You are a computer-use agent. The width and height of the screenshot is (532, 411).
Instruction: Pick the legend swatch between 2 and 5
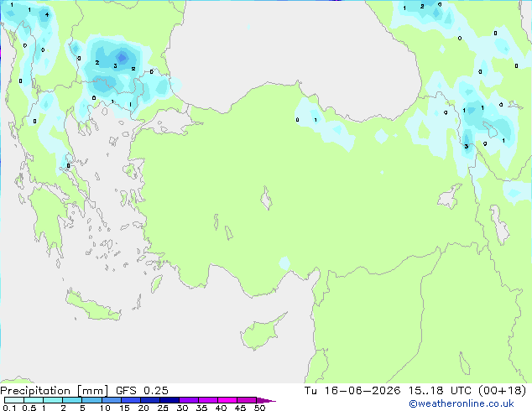[x=72, y=400]
